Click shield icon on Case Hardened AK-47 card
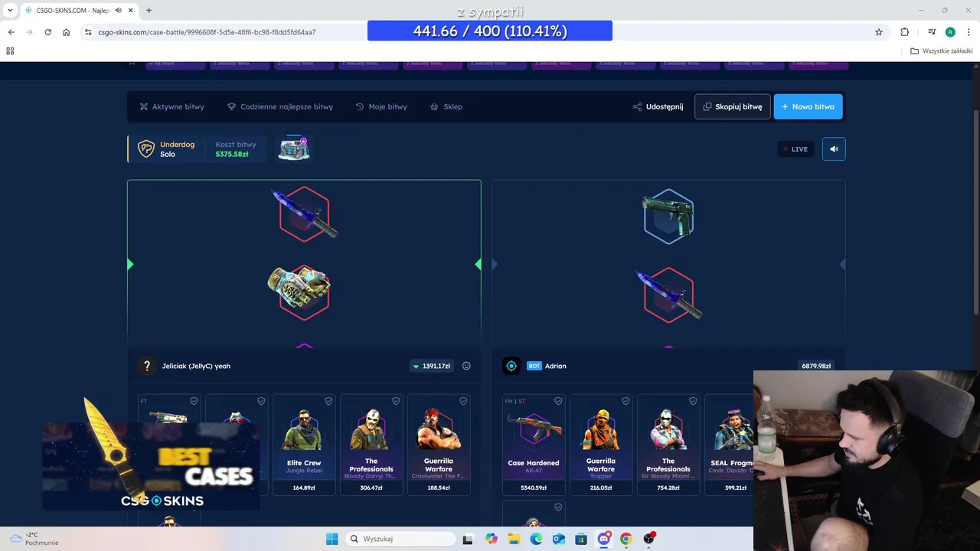The image size is (980, 551). 558,401
